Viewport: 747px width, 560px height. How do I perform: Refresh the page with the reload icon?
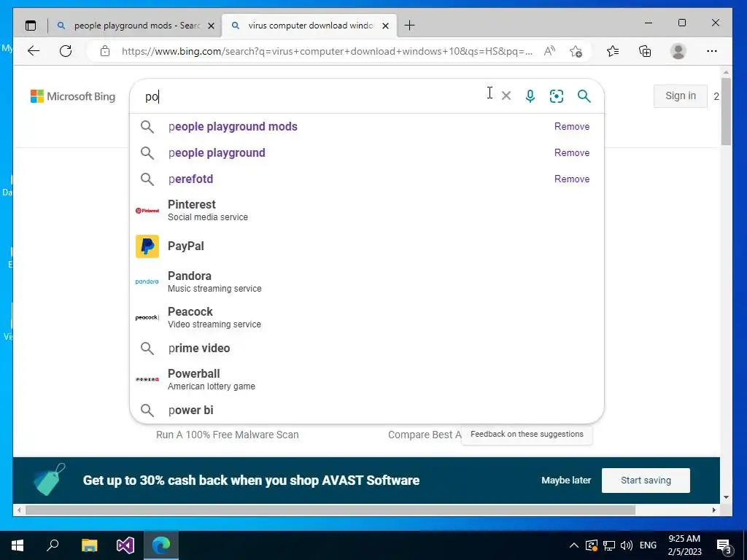coord(66,51)
